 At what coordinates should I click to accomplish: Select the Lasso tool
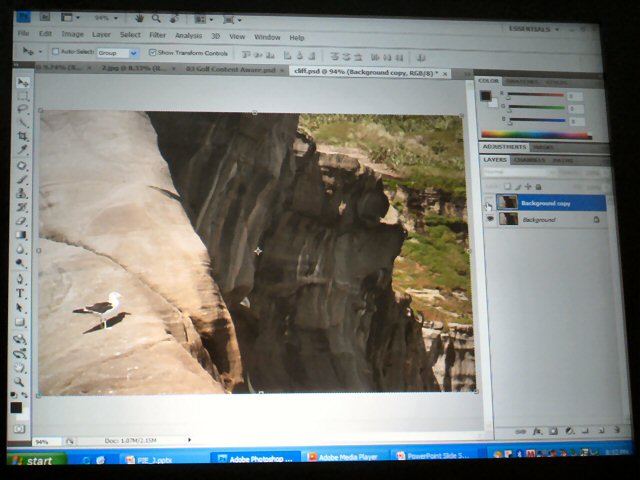[22, 109]
